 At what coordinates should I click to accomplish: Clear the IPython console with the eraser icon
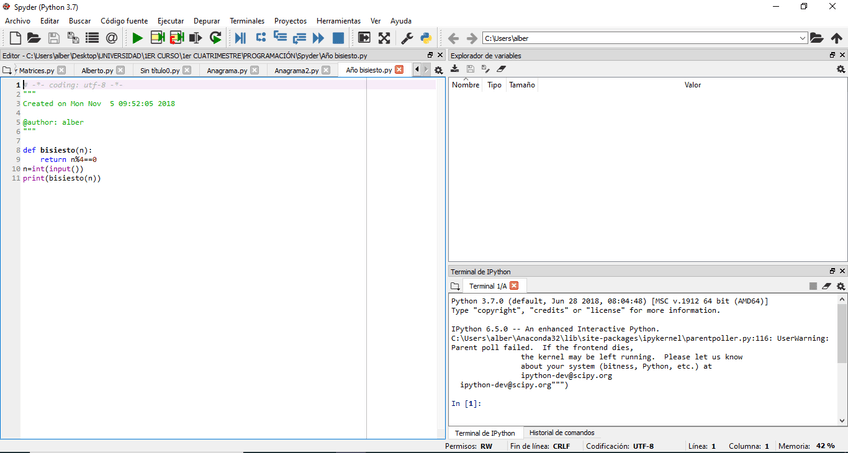(x=827, y=286)
